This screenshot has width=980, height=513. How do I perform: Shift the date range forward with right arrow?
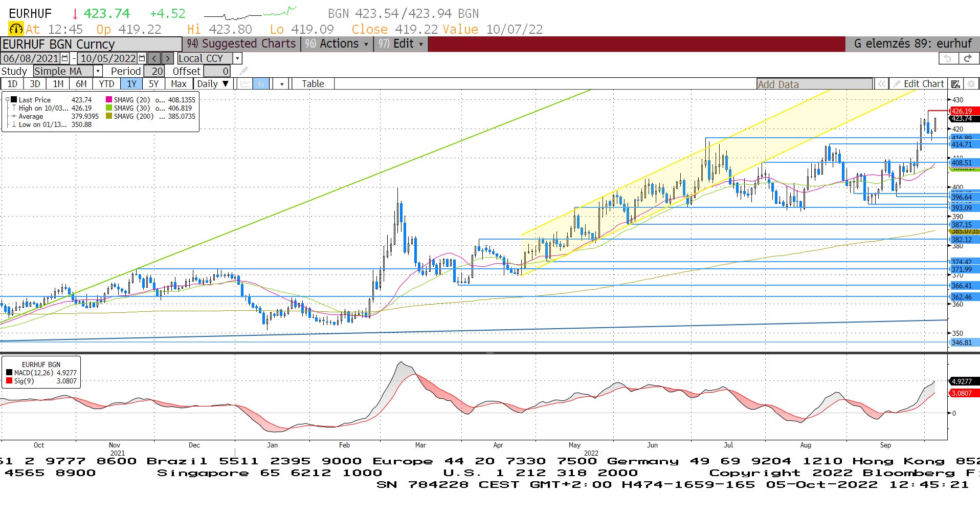tap(168, 58)
